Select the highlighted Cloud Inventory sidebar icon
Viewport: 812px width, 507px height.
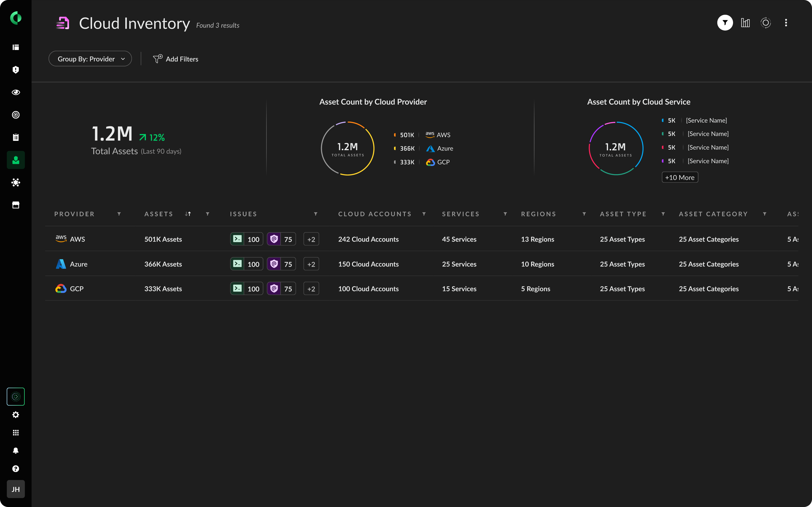click(16, 160)
